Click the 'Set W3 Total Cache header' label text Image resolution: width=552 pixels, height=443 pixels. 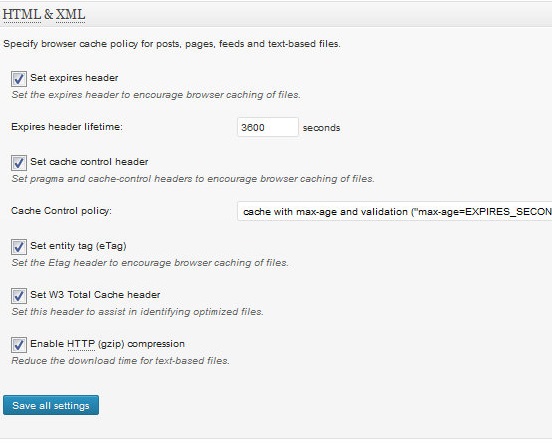coord(95,295)
